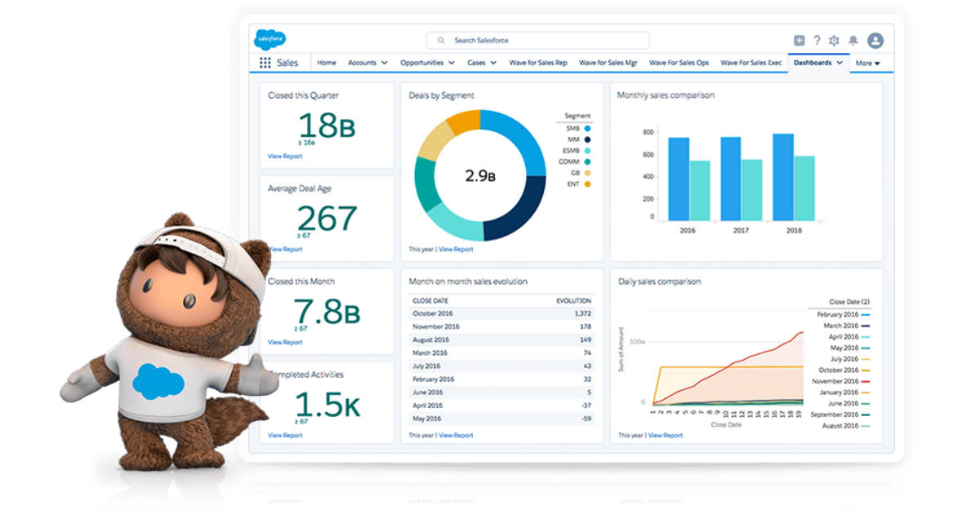Open the Setup gear icon
The width and height of the screenshot is (980, 514).
click(x=834, y=39)
